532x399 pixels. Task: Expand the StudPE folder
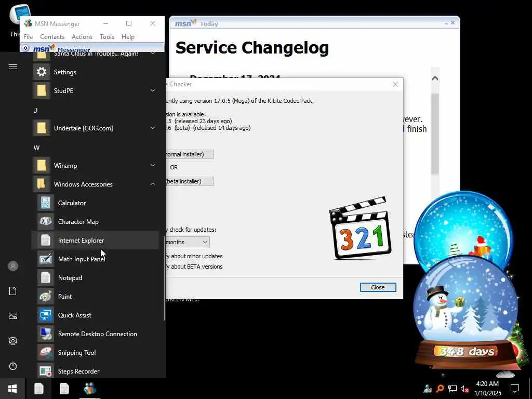(153, 90)
